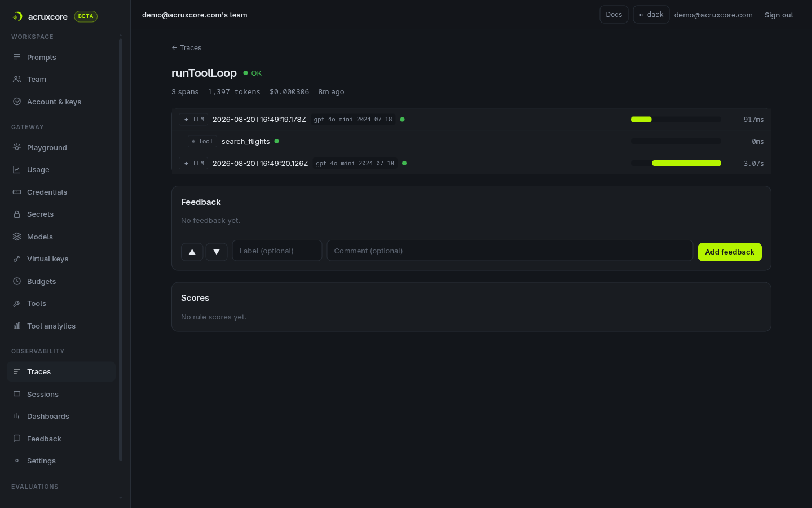Click the Virtual keys key icon
812x508 pixels.
coord(17,259)
